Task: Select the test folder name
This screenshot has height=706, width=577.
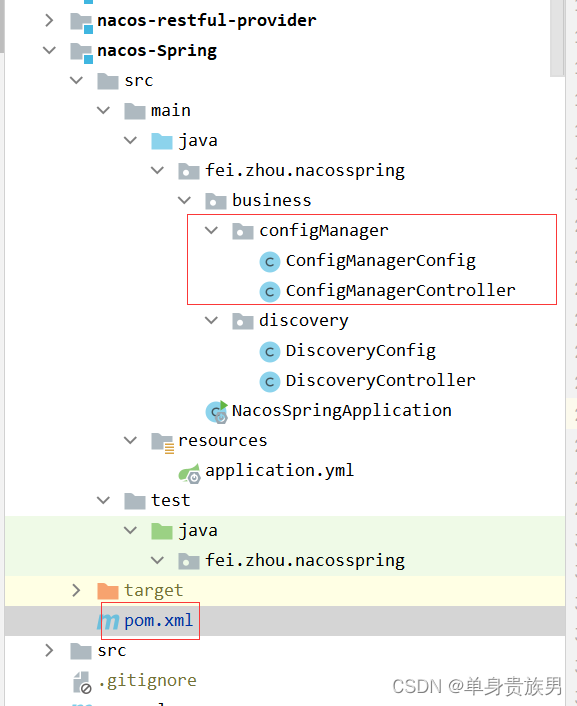Action: [170, 500]
